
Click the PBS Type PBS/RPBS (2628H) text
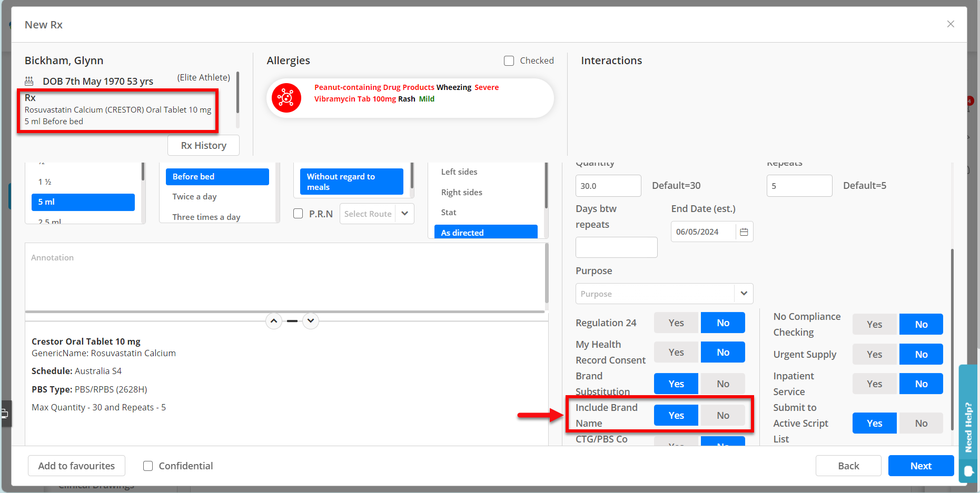click(x=90, y=389)
